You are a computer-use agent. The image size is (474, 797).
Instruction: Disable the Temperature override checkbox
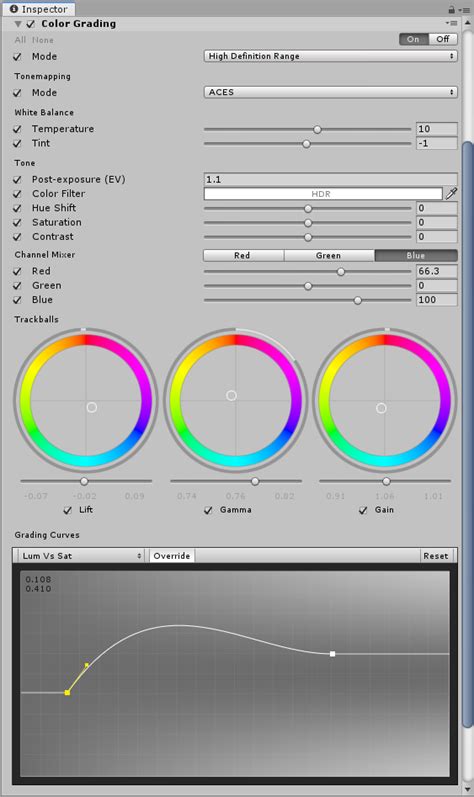[x=18, y=129]
